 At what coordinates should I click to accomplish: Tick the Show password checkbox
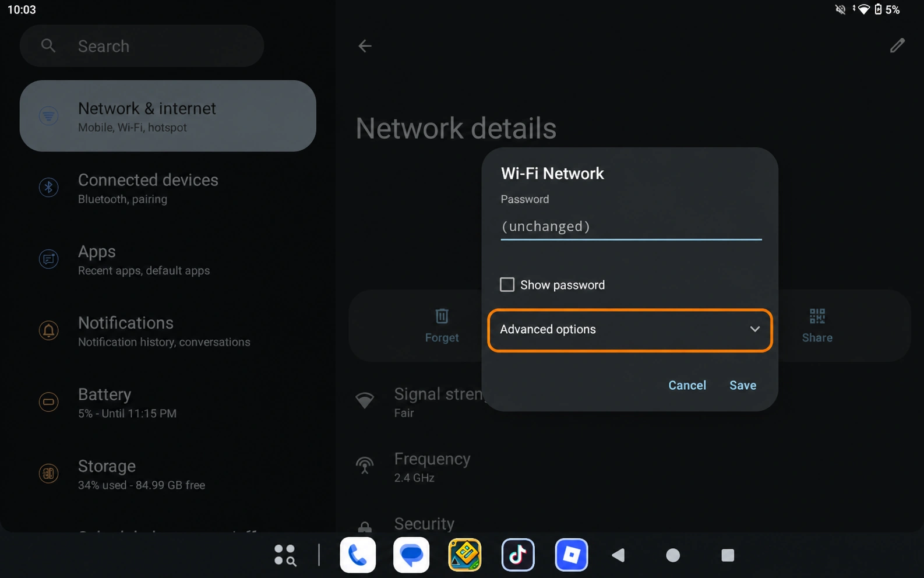pyautogui.click(x=507, y=284)
